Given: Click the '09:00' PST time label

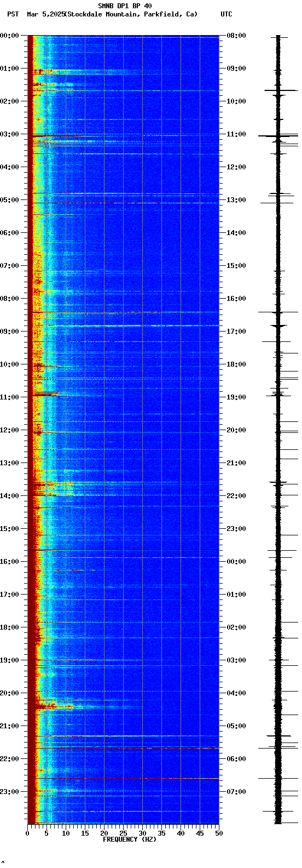Looking at the screenshot, I should (x=10, y=332).
